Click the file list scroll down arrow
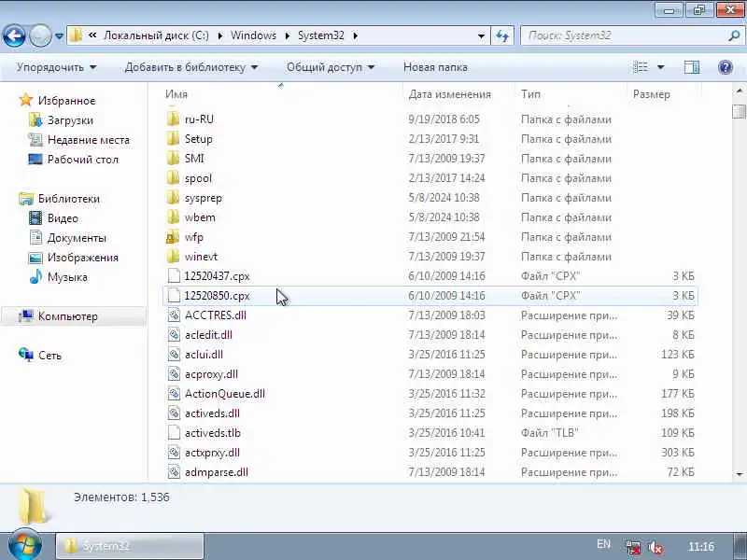 click(x=739, y=474)
